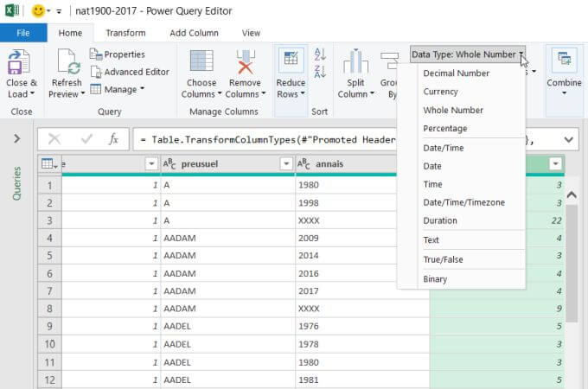Open Data Type: Whole Number dropdown
The image size is (588, 389).
(468, 54)
